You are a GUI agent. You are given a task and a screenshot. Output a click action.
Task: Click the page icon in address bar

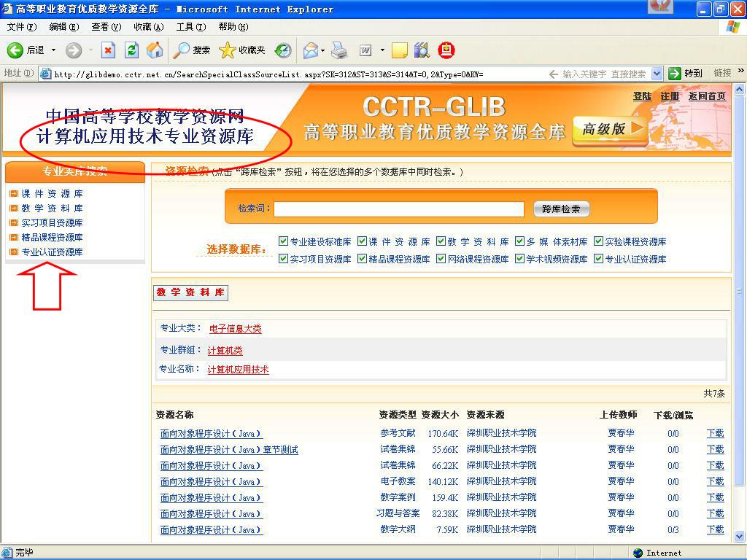pyautogui.click(x=46, y=74)
